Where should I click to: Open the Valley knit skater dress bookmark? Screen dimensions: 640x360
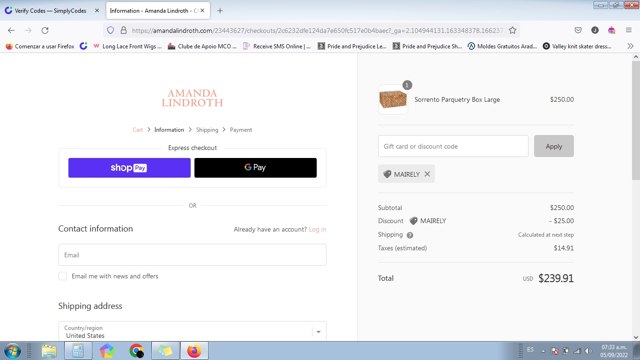click(577, 46)
